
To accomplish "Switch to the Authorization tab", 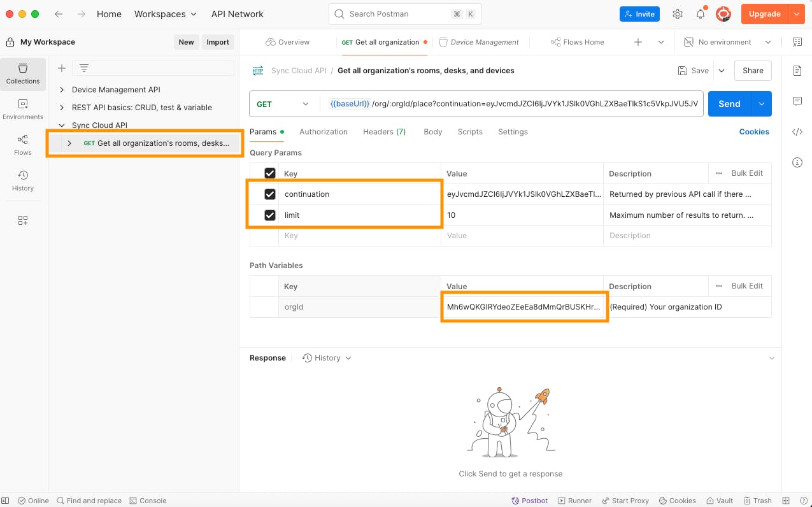I will pyautogui.click(x=324, y=132).
